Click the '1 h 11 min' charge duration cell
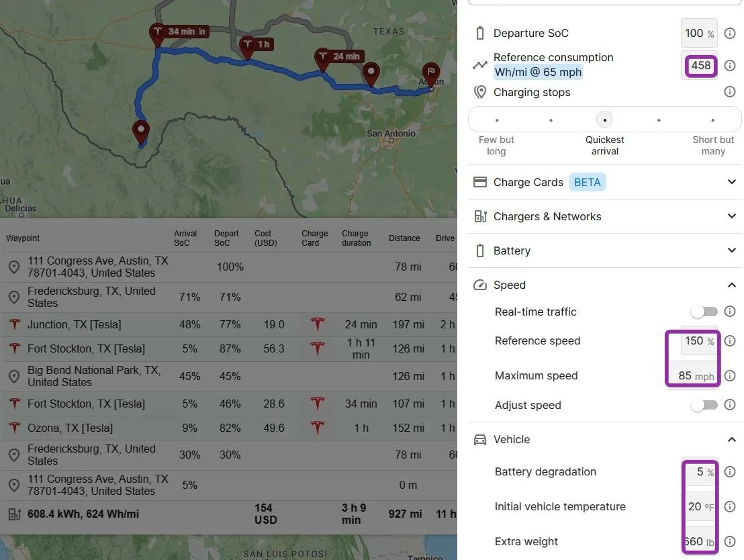744x560 pixels. pyautogui.click(x=361, y=348)
